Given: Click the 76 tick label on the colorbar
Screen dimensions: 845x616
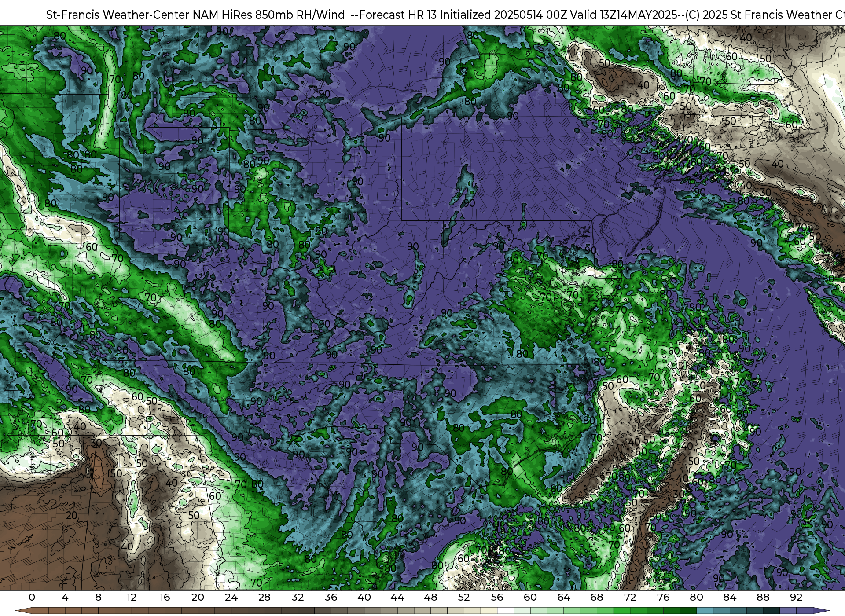Looking at the screenshot, I should coord(663,597).
